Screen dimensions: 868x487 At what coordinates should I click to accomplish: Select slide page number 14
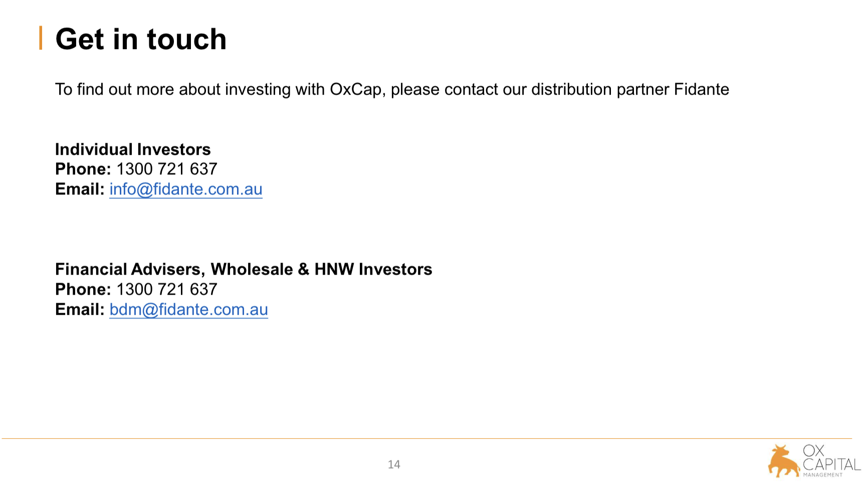tap(394, 464)
